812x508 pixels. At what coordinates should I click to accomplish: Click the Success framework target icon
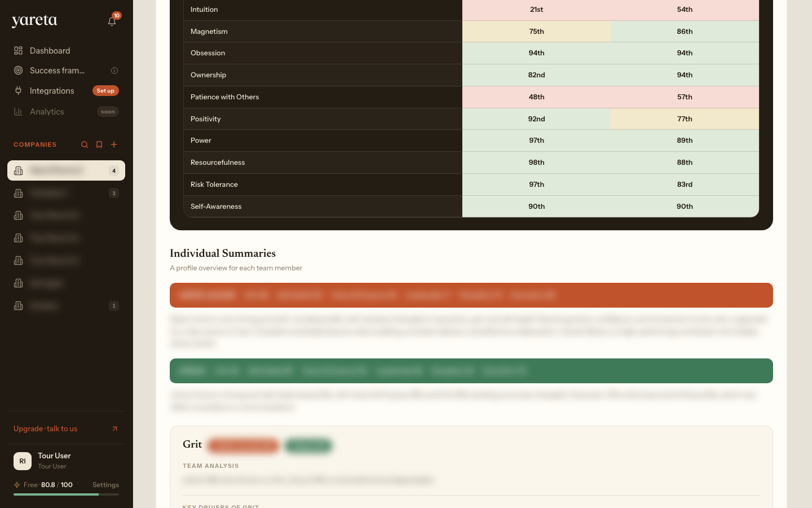19,71
